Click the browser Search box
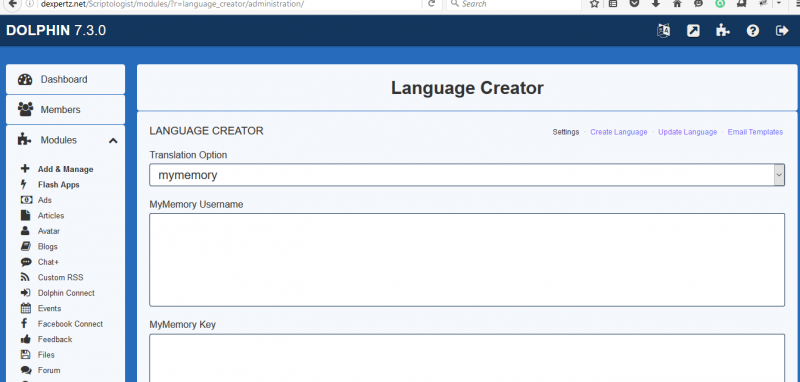This screenshot has height=382, width=800. tap(514, 4)
